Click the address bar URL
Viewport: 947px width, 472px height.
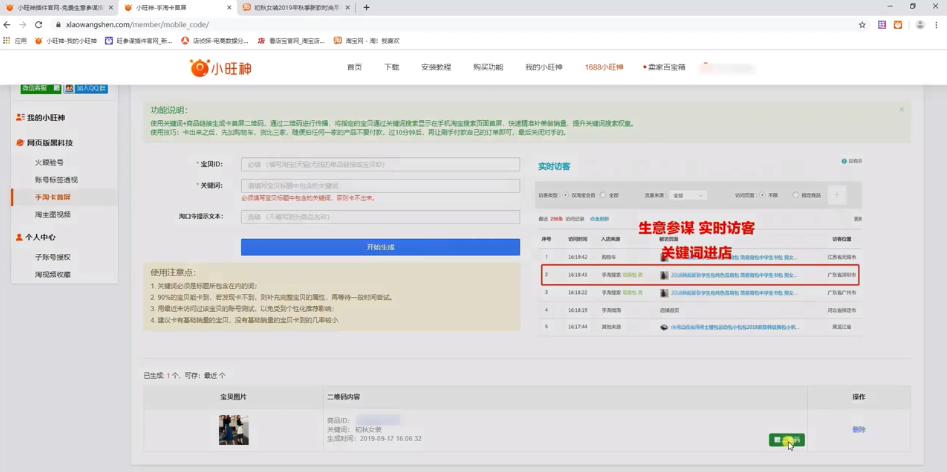[x=138, y=25]
